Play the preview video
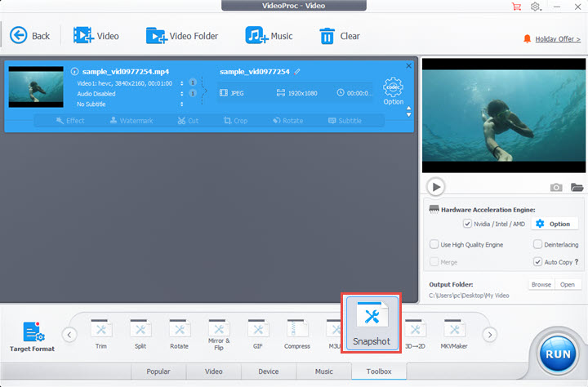The image size is (588, 387). point(436,187)
